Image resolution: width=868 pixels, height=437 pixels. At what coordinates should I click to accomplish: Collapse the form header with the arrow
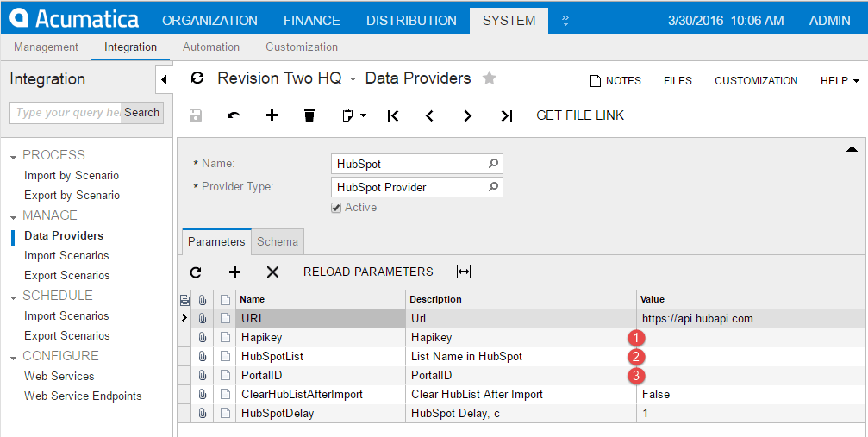[x=852, y=149]
